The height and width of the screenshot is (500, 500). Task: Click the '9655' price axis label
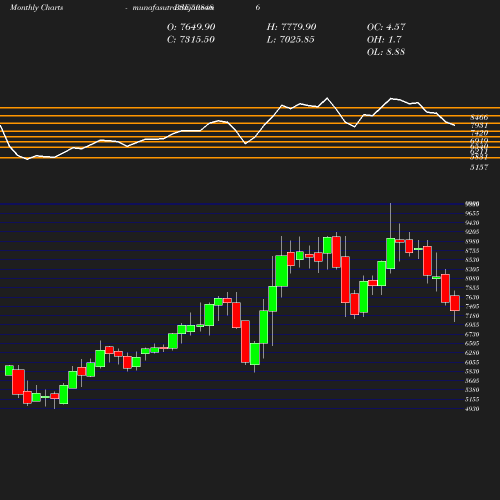coord(472,213)
